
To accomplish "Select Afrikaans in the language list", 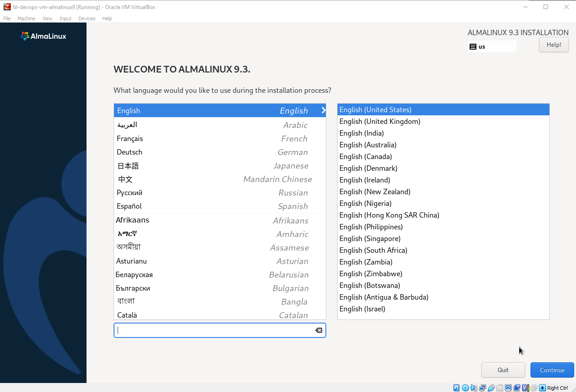I will (220, 220).
